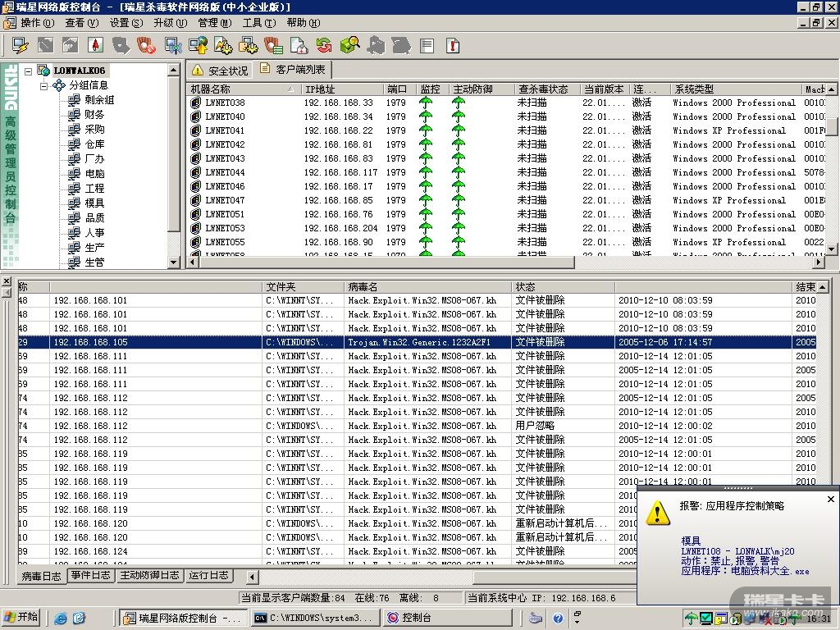This screenshot has height=630, width=840.
Task: Collapse the 分组信息 tree node
Action: click(44, 85)
